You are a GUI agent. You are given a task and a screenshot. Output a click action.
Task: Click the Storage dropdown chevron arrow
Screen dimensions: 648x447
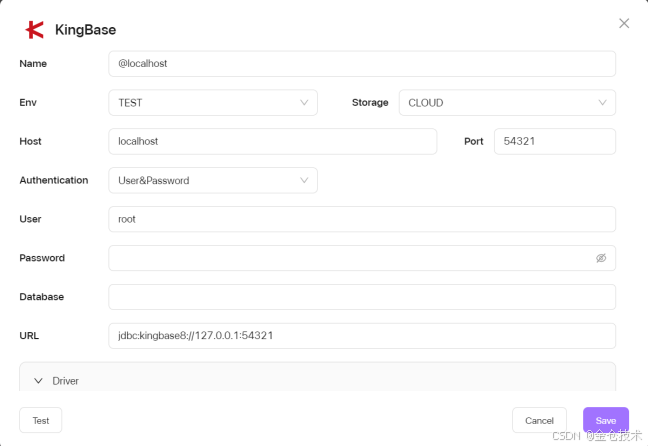point(602,103)
